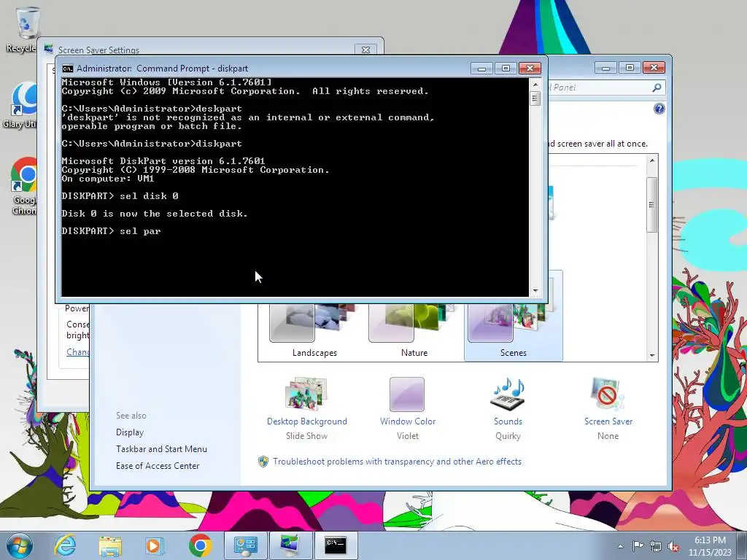
Task: Click the Screen Saver Settings title icon
Action: tap(49, 50)
